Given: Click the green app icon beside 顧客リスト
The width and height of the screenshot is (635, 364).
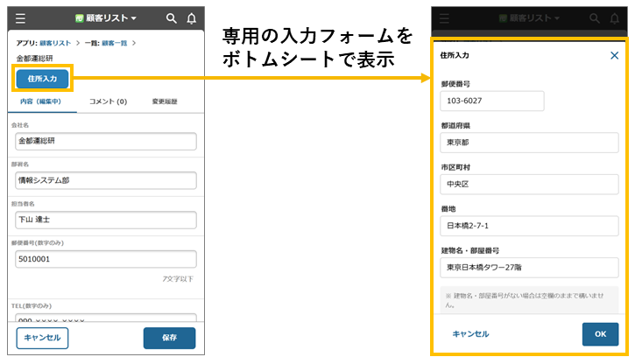Looking at the screenshot, I should coord(80,18).
